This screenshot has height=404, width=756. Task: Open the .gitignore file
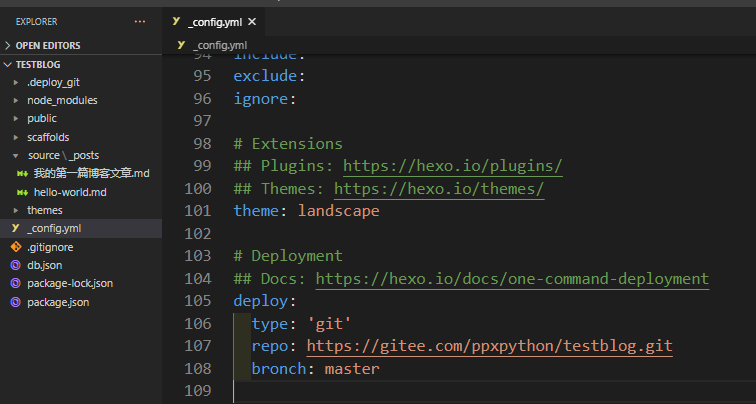[x=50, y=247]
